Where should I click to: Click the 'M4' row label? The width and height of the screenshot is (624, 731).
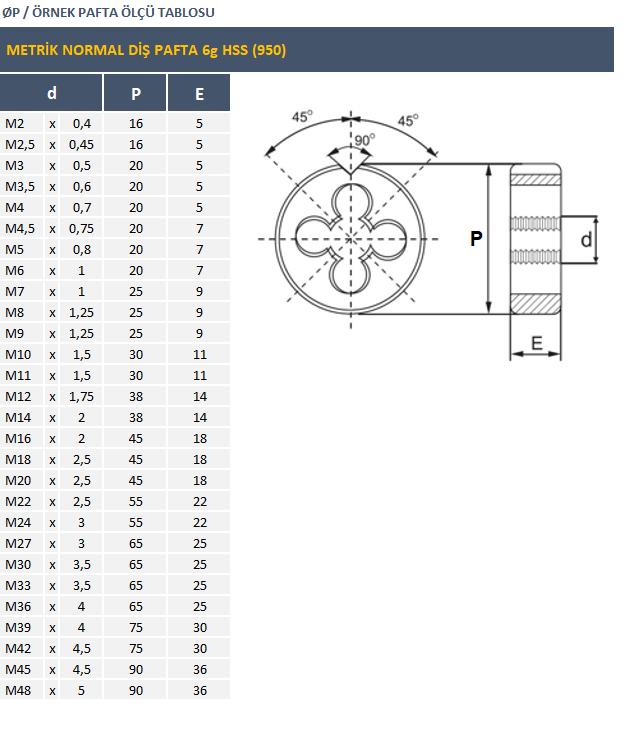click(x=14, y=207)
